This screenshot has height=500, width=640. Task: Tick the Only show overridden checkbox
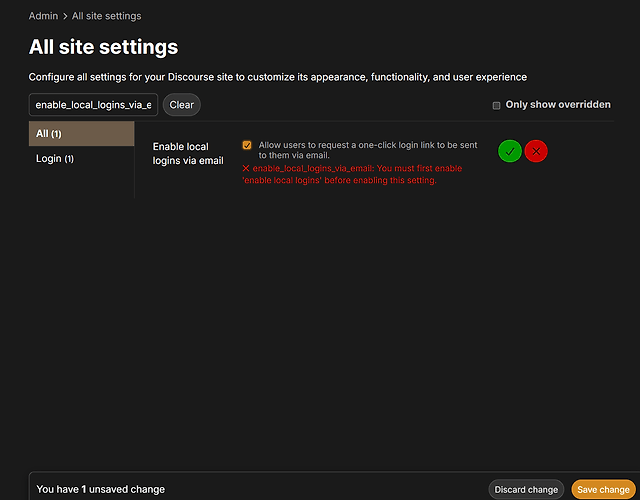tap(496, 106)
